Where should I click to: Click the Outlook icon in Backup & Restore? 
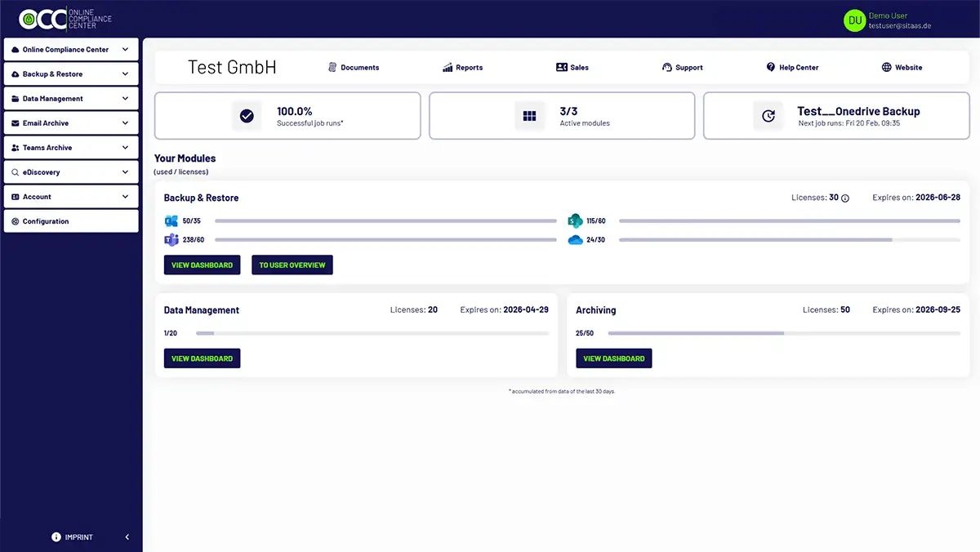coord(171,221)
